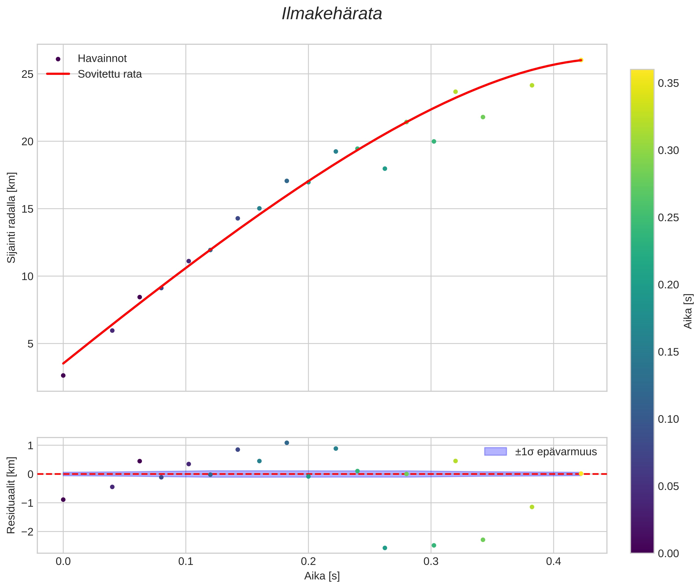Click the colorbar tick label 0.35

(668, 83)
